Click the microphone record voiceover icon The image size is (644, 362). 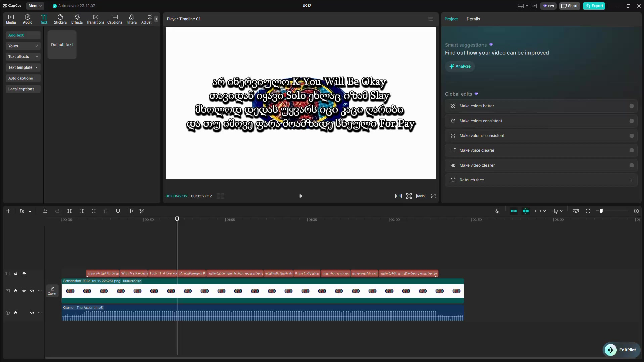pyautogui.click(x=497, y=211)
